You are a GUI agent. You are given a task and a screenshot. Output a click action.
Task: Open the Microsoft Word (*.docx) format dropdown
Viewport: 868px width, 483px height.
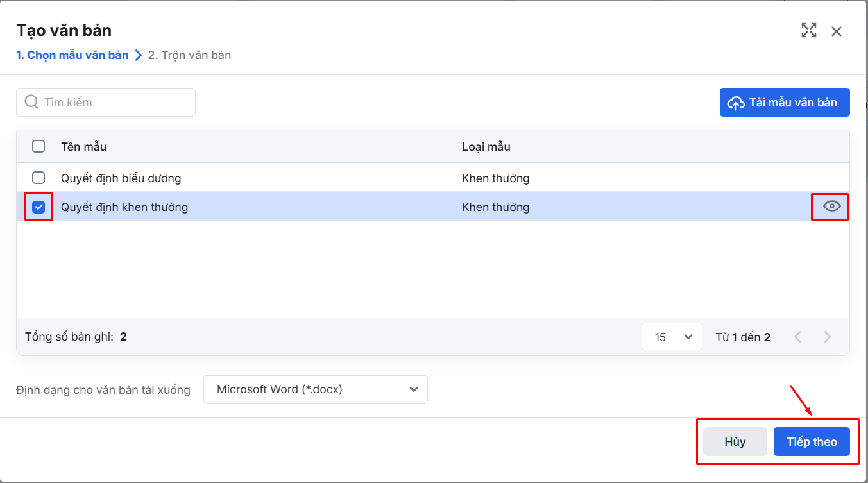tap(315, 389)
